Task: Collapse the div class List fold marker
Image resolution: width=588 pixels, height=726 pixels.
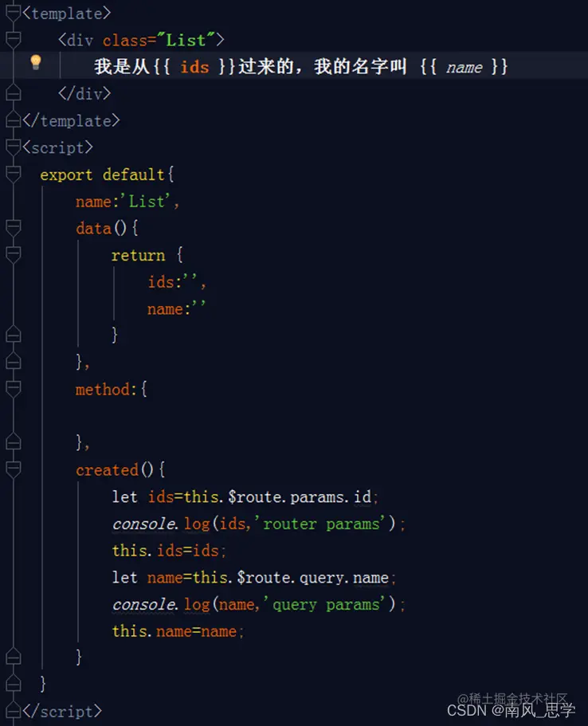Action: (13, 41)
